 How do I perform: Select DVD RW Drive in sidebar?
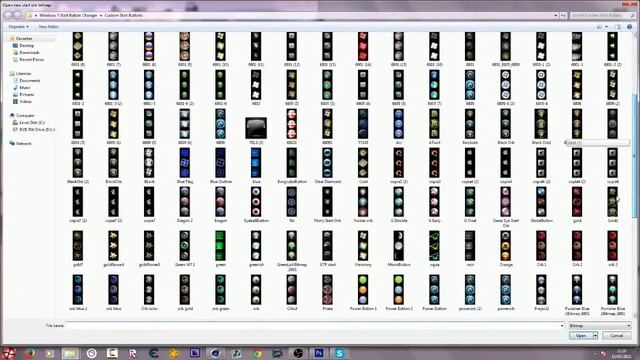33,129
